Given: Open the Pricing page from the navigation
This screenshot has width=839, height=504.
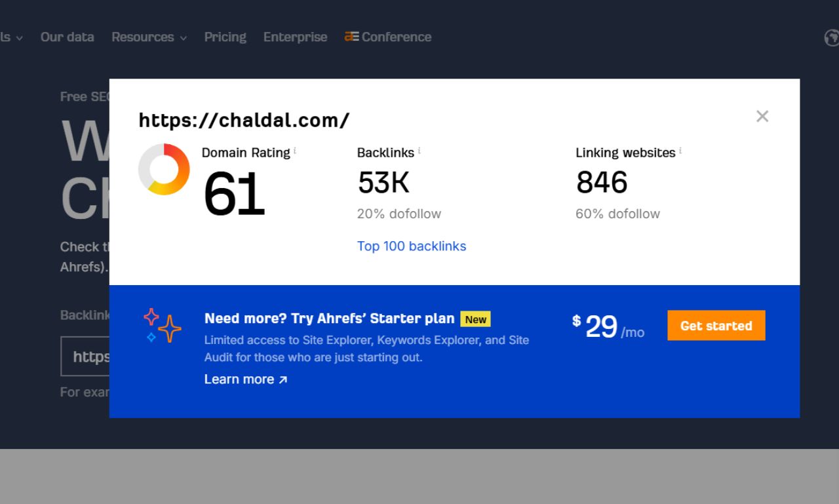Looking at the screenshot, I should coord(225,37).
